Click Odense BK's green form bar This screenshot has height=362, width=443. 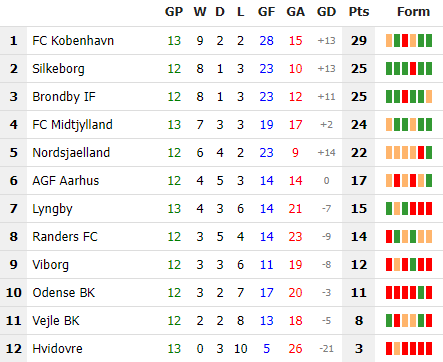[421, 293]
